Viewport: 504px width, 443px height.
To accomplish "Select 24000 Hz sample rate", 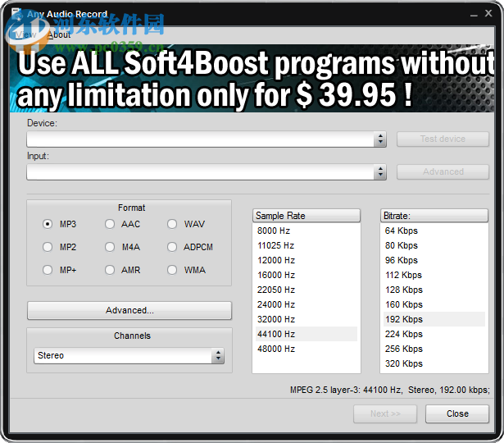I will (x=306, y=304).
